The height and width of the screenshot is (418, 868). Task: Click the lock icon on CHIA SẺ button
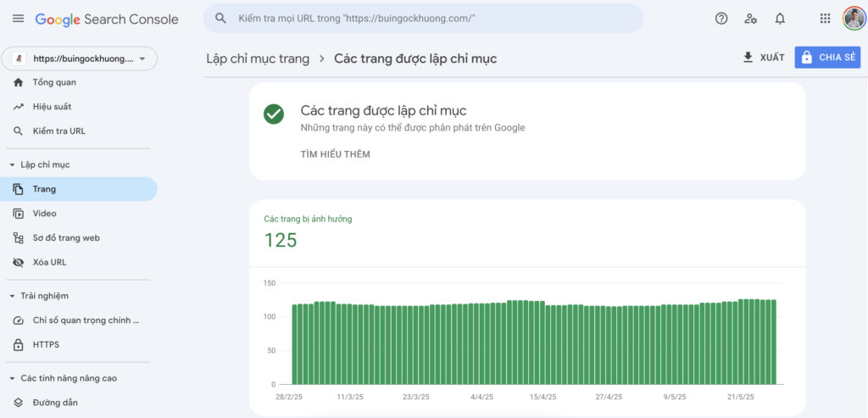[807, 58]
